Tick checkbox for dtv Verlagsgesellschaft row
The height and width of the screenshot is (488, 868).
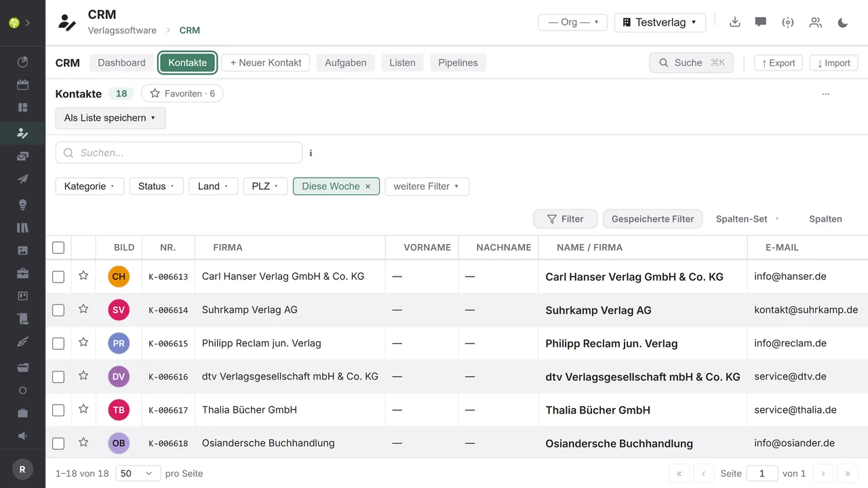tap(58, 376)
